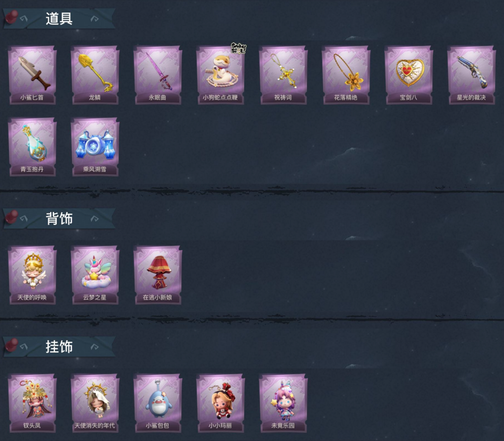The height and width of the screenshot is (441, 504).
Task: Open the 小狗蛇点点鞭 snake item card
Action: [220, 75]
